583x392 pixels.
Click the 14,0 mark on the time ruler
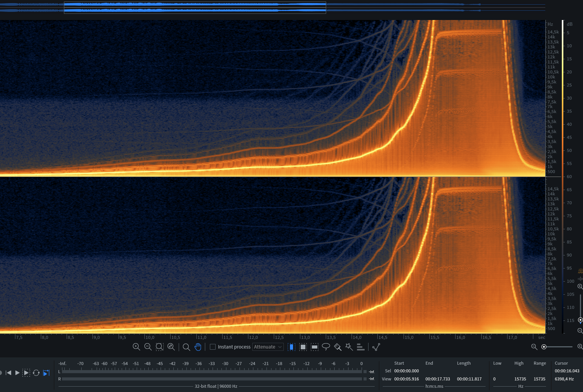357,337
